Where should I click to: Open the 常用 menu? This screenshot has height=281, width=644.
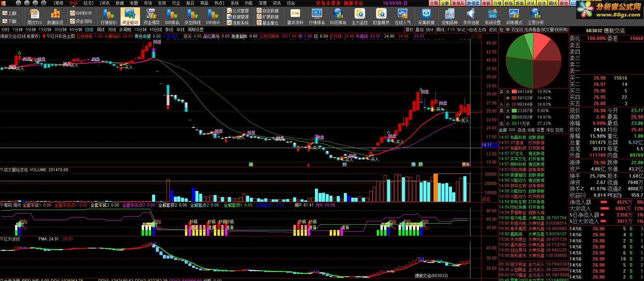click(58, 3)
